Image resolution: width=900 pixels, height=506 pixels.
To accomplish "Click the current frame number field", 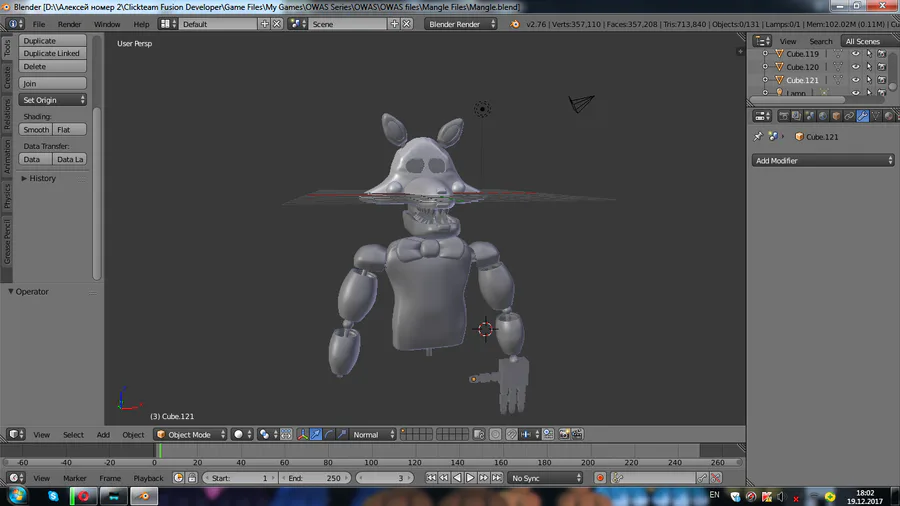I will [384, 478].
